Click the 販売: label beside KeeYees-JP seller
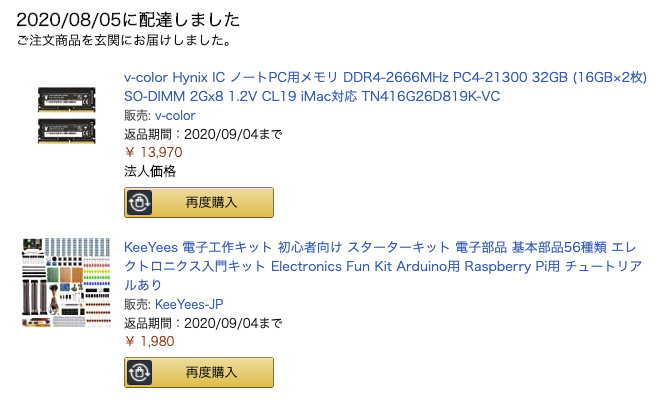The width and height of the screenshot is (658, 400). 137,304
